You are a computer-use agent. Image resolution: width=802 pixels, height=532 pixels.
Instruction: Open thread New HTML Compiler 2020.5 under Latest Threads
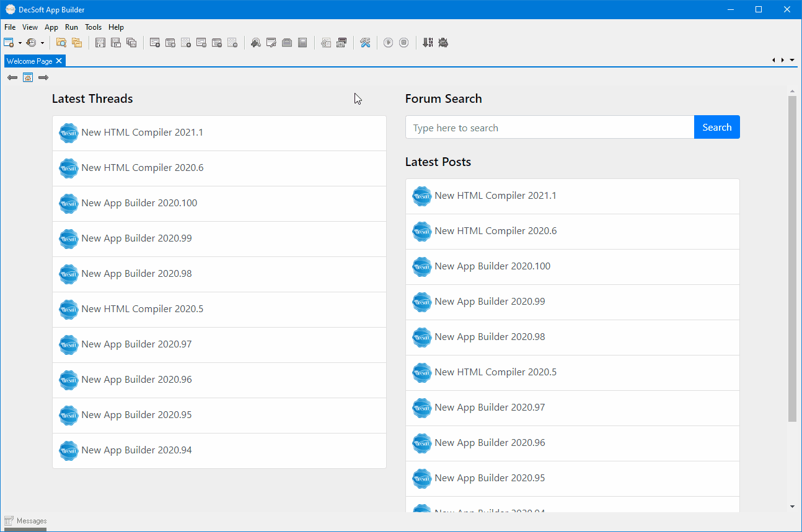[219, 309]
